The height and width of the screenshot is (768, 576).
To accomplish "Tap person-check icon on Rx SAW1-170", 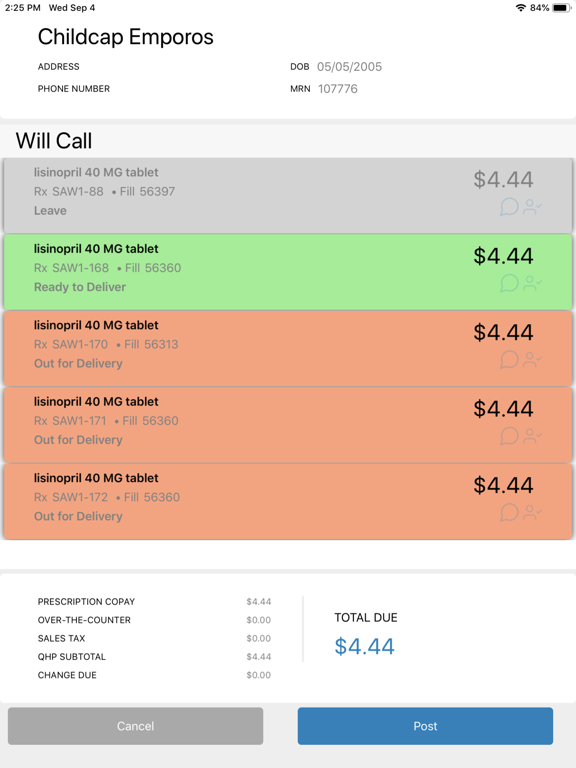I will [x=532, y=360].
